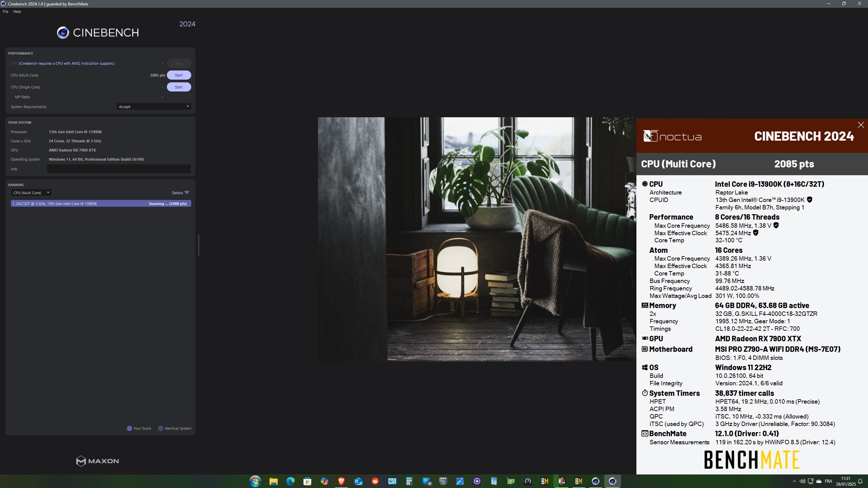Click the BenchMate section icon
This screenshot has height=488, width=868.
[645, 433]
